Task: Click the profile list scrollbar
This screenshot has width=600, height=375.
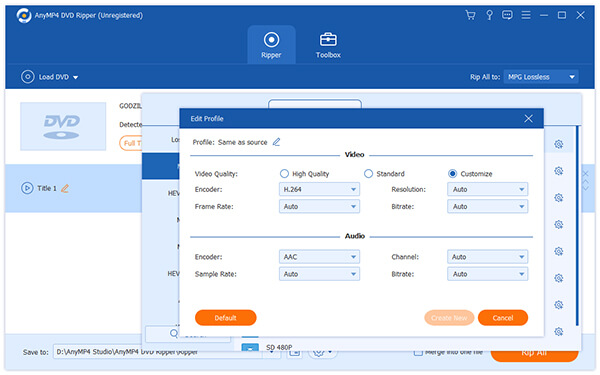Action: 577,226
